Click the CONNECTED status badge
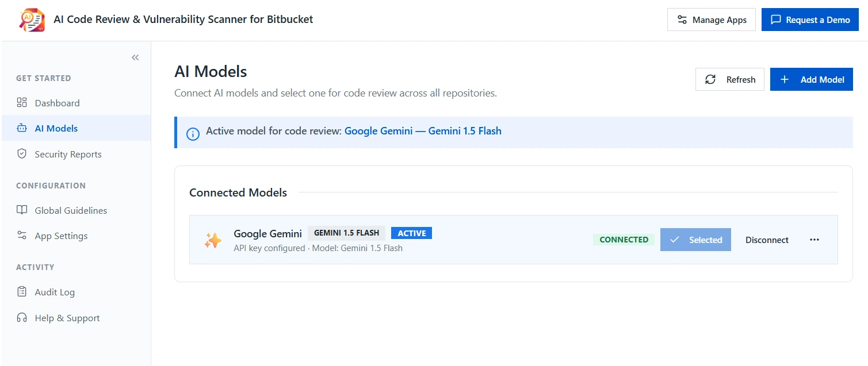The height and width of the screenshot is (366, 868). [x=624, y=240]
